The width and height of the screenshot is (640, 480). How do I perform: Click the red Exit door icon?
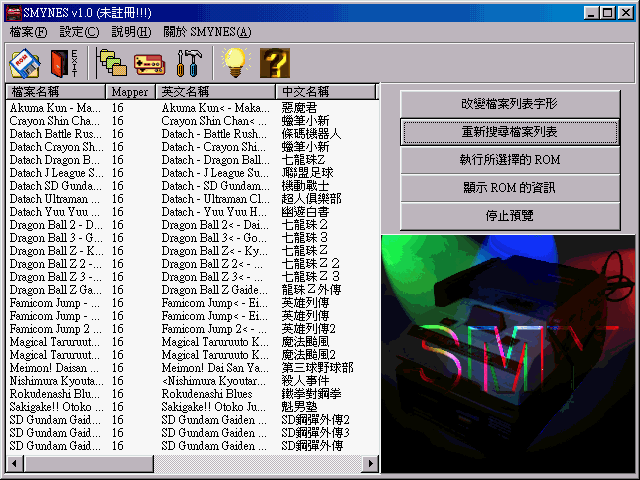pos(64,63)
